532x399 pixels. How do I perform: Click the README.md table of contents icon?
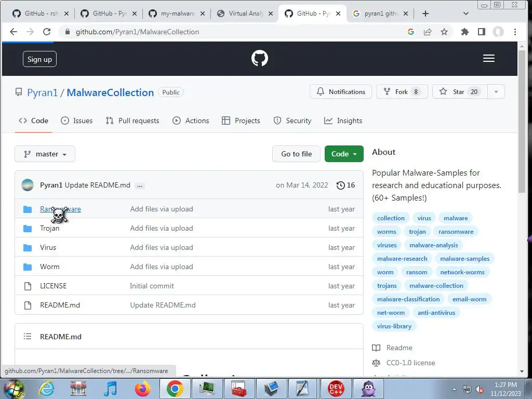pos(28,336)
